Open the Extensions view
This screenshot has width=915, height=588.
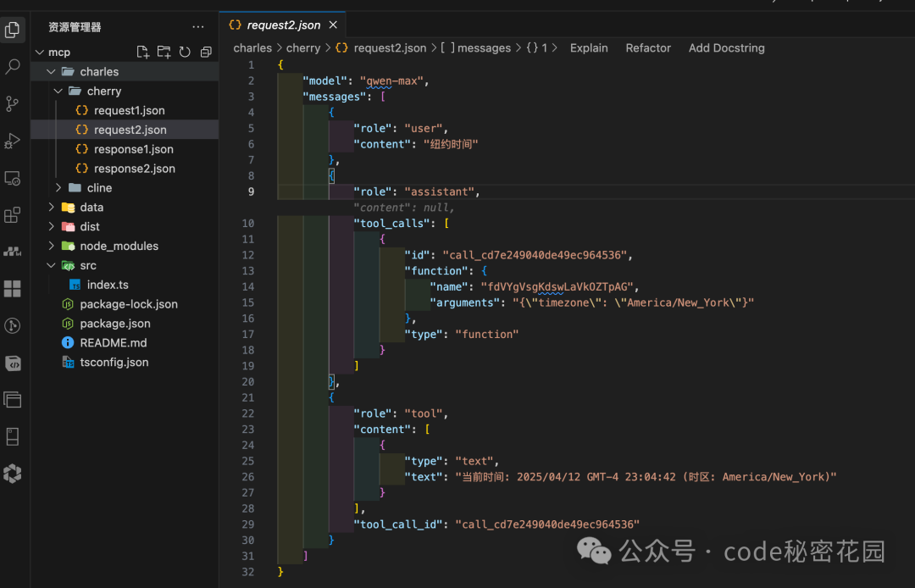tap(12, 214)
